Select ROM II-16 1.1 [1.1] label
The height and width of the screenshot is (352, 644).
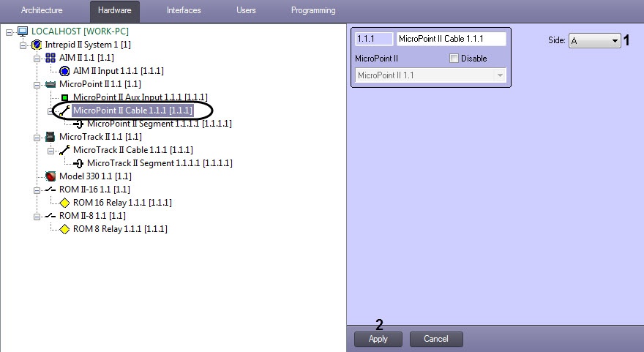tap(94, 190)
